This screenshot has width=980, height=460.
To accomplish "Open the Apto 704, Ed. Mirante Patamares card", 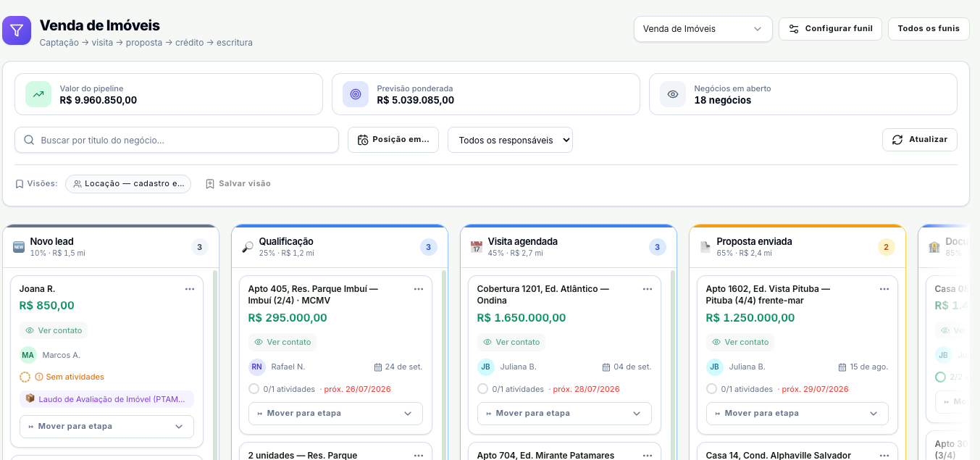I will pos(545,456).
